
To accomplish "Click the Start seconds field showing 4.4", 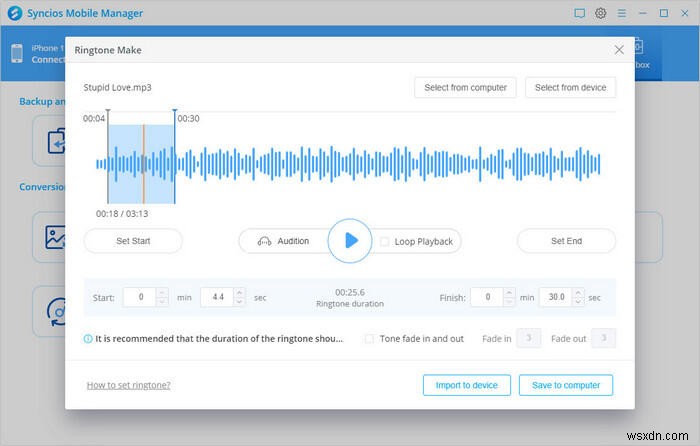I will click(217, 297).
